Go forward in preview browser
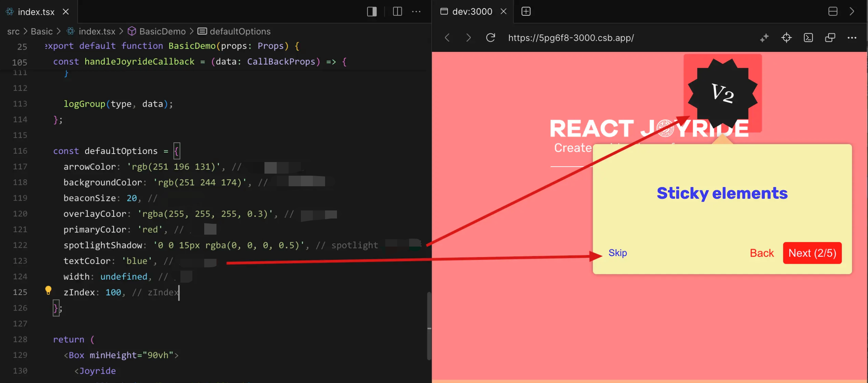This screenshot has width=868, height=383. click(x=468, y=38)
